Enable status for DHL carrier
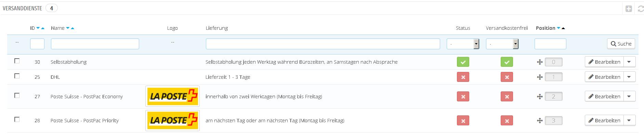 [463, 77]
